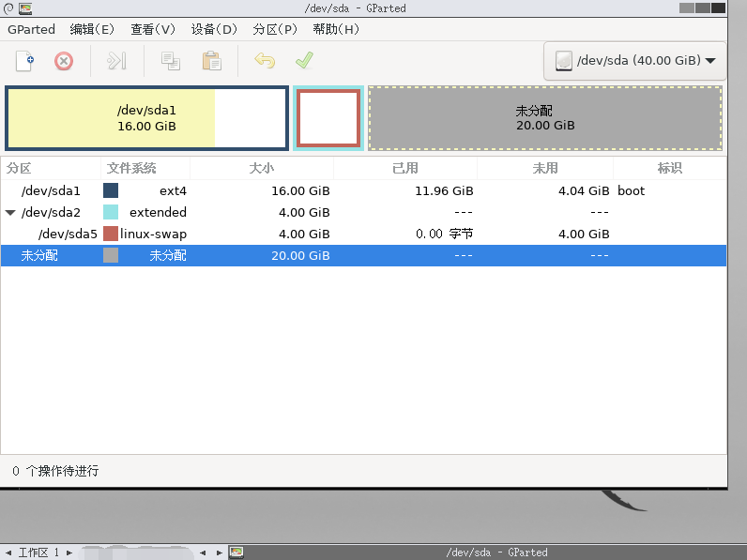Viewport: 747px width, 560px height.
Task: Click the 大小 column header
Action: tap(262, 168)
